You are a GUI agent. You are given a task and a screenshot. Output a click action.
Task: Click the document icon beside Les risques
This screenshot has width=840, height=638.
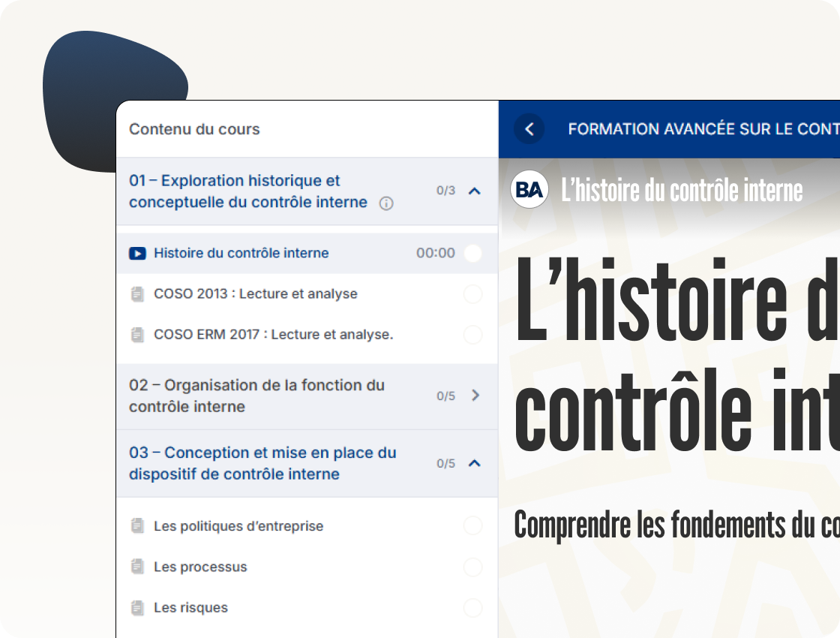(137, 608)
